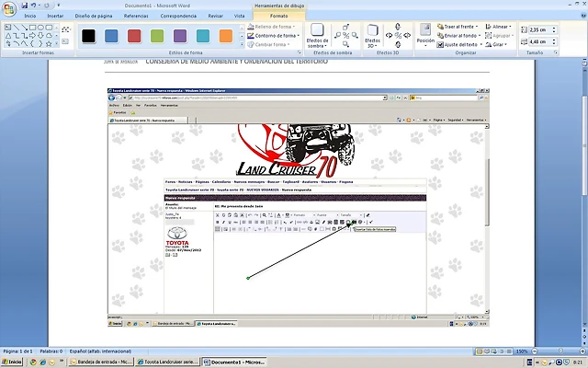Select the triangle shape
The height and width of the screenshot is (368, 588).
(8, 36)
